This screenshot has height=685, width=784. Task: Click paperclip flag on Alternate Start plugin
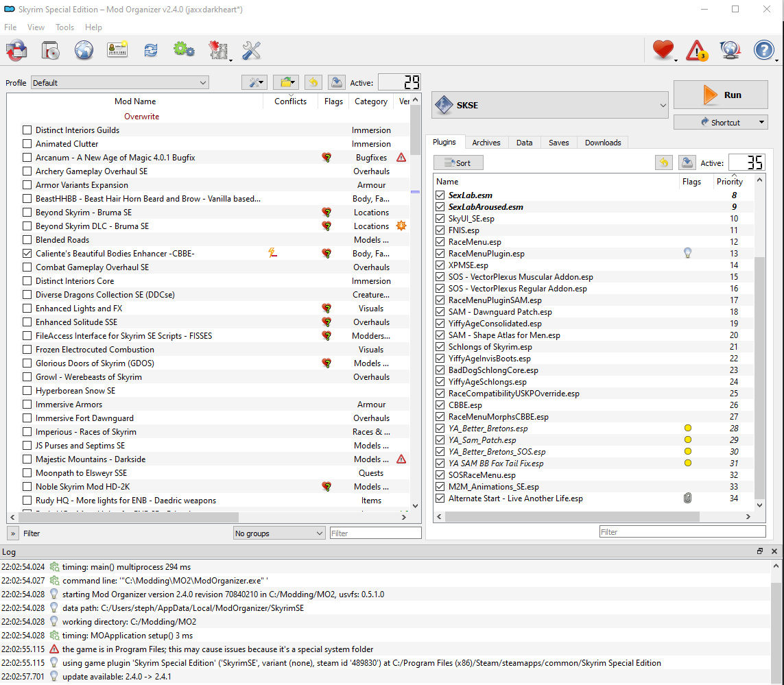click(687, 498)
